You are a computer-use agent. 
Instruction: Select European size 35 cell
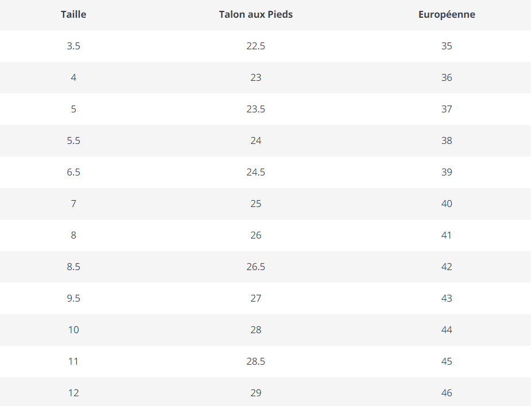point(446,46)
